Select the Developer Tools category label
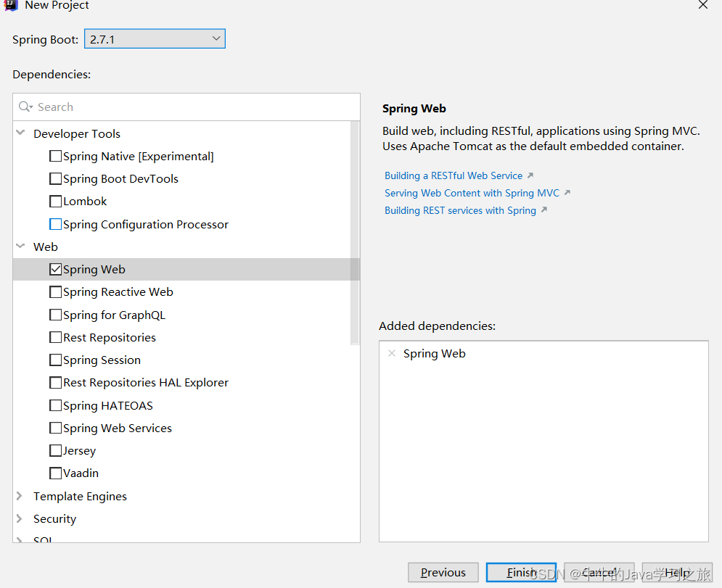The image size is (722, 588). [x=77, y=133]
